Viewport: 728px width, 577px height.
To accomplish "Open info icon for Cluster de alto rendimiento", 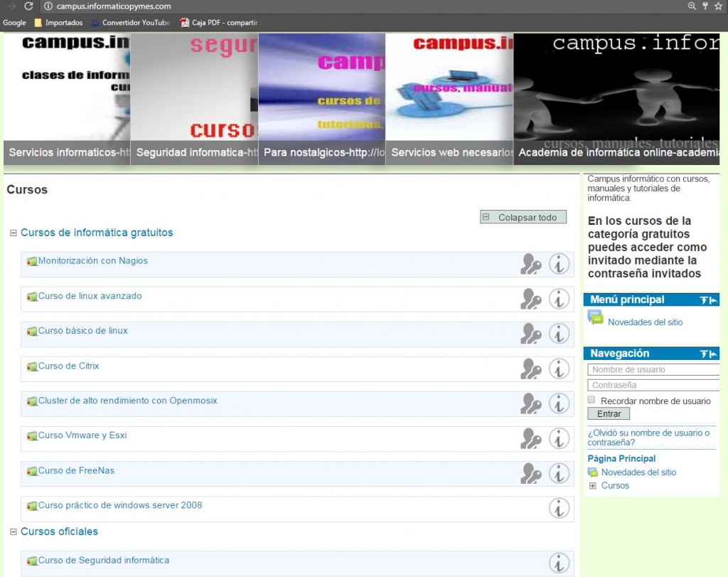I will 559,403.
